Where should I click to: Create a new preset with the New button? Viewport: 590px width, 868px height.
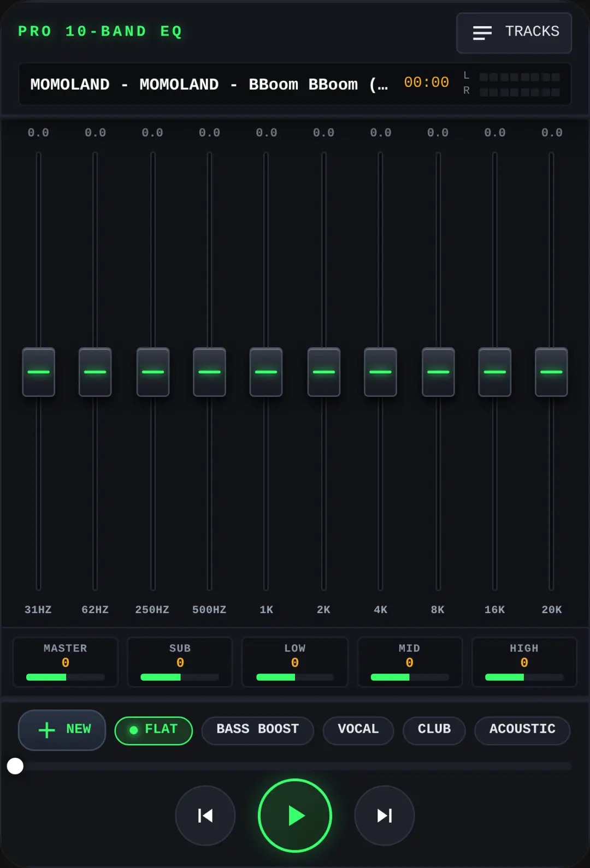pos(62,730)
